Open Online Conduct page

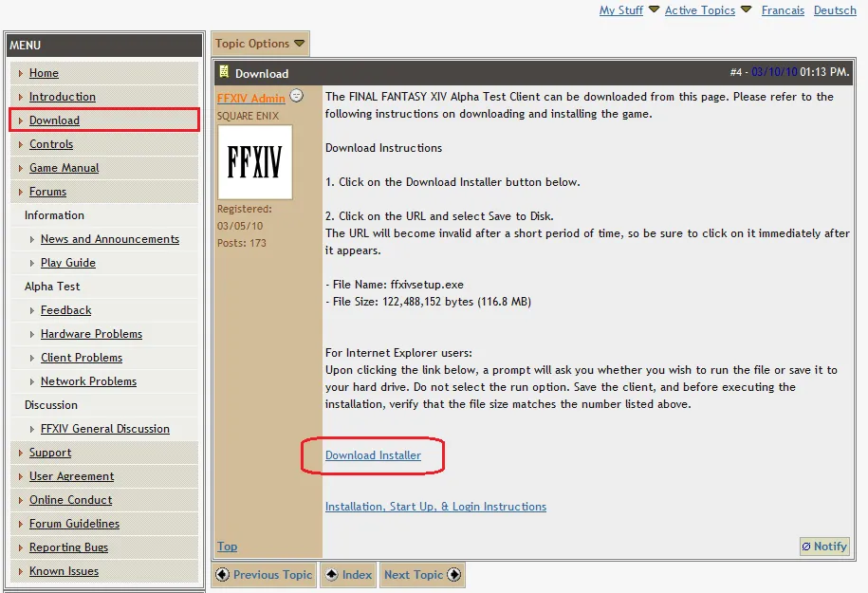(71, 500)
